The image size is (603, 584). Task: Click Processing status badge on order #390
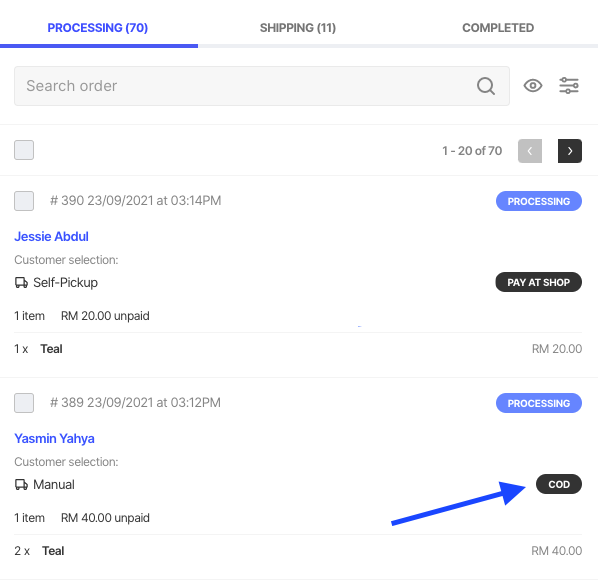tap(538, 201)
